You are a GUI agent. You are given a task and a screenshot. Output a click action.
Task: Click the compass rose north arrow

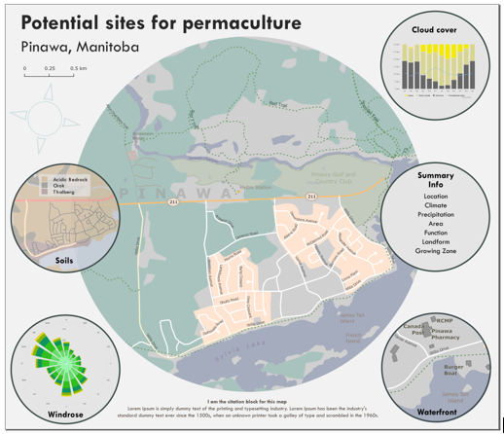pos(49,91)
